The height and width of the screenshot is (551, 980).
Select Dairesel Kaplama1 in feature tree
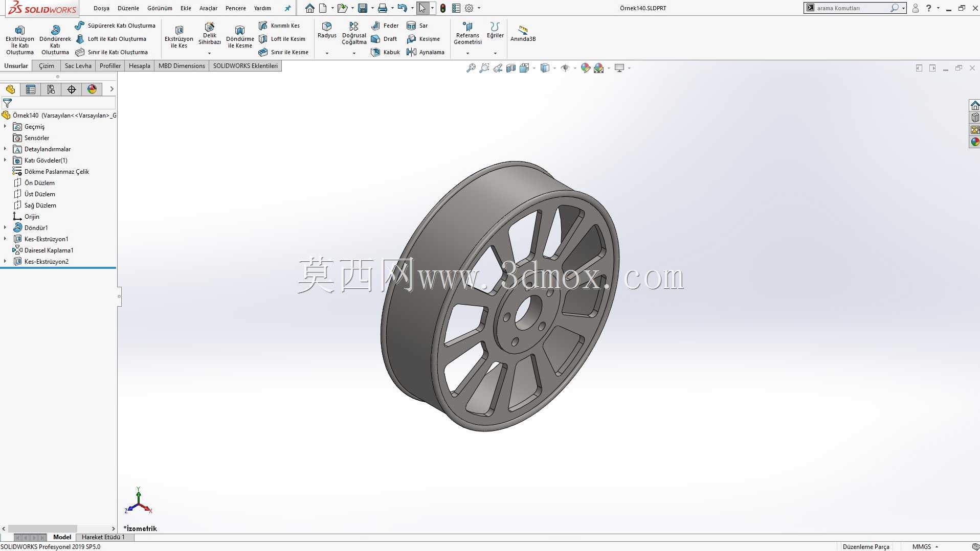click(49, 250)
